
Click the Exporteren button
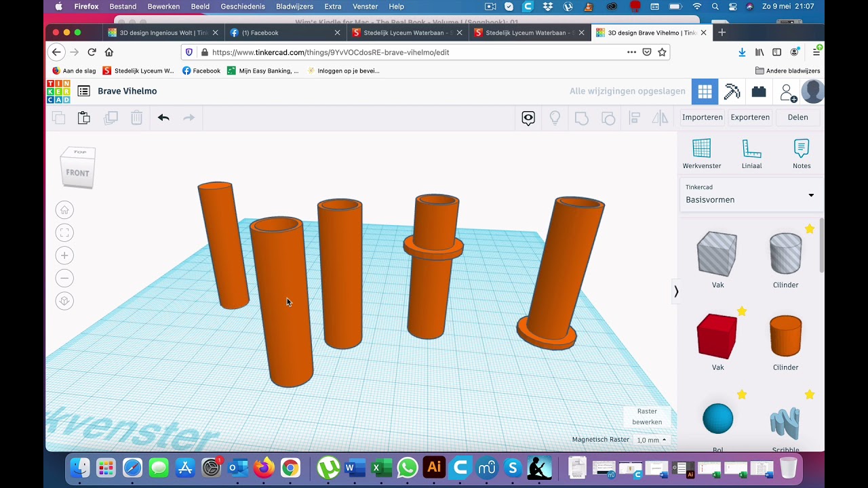pos(750,117)
